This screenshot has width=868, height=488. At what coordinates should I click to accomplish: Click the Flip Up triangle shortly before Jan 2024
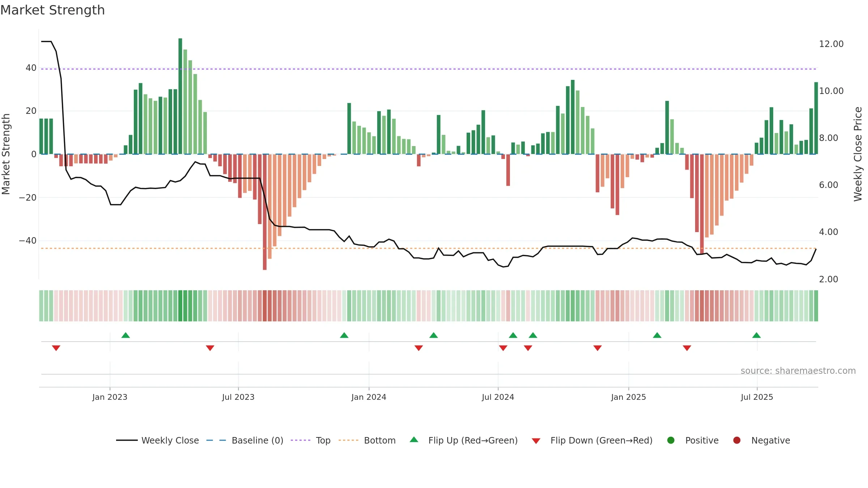pyautogui.click(x=344, y=335)
